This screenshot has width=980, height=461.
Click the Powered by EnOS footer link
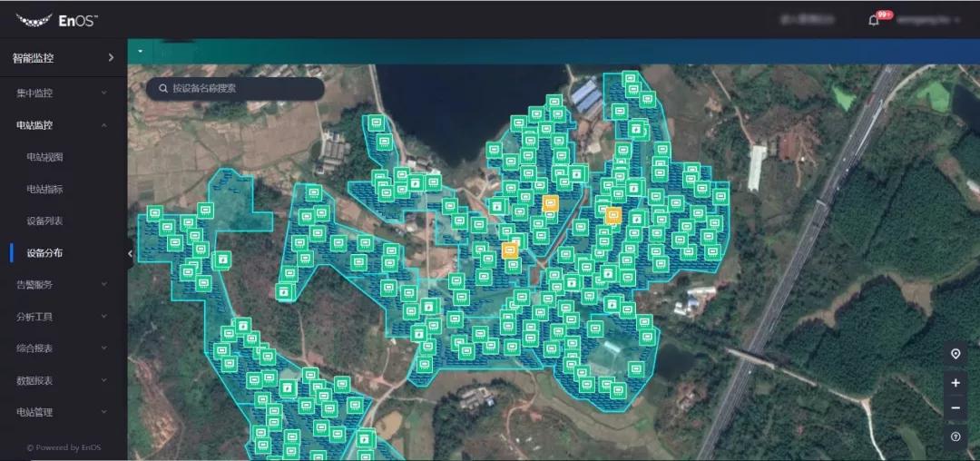pos(64,447)
